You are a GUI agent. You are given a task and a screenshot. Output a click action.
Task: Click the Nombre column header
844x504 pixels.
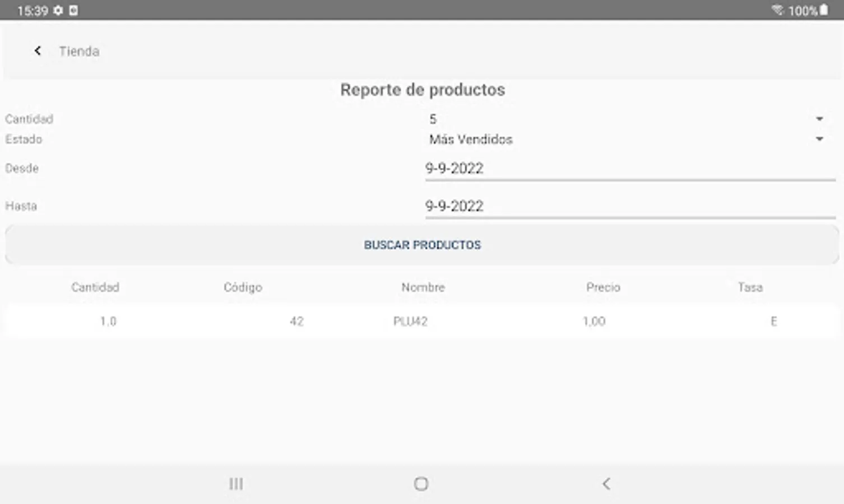423,287
